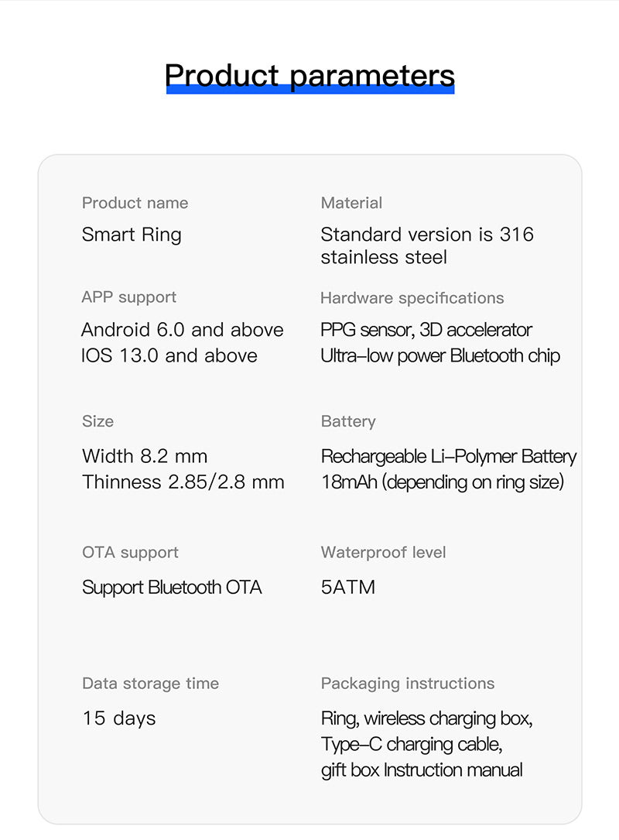Image resolution: width=619 pixels, height=840 pixels.
Task: Click the Smart Ring value text
Action: pyautogui.click(x=132, y=235)
